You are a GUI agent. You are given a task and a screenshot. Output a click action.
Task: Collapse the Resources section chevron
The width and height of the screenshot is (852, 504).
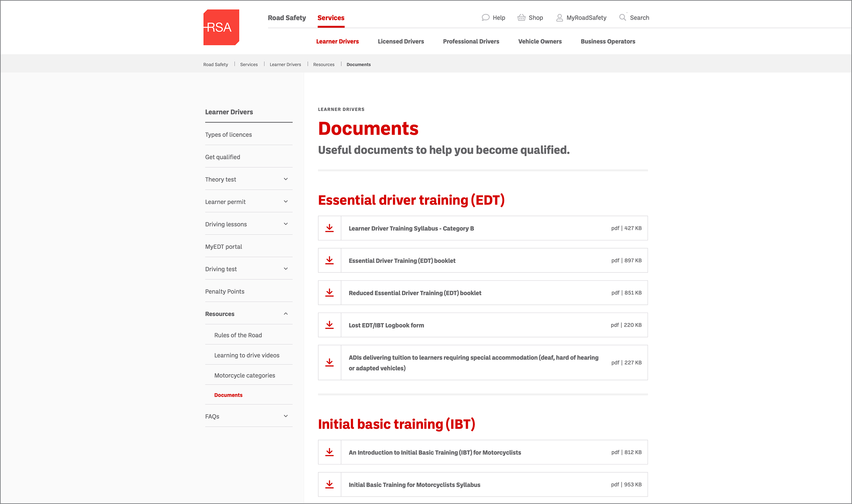[286, 314]
